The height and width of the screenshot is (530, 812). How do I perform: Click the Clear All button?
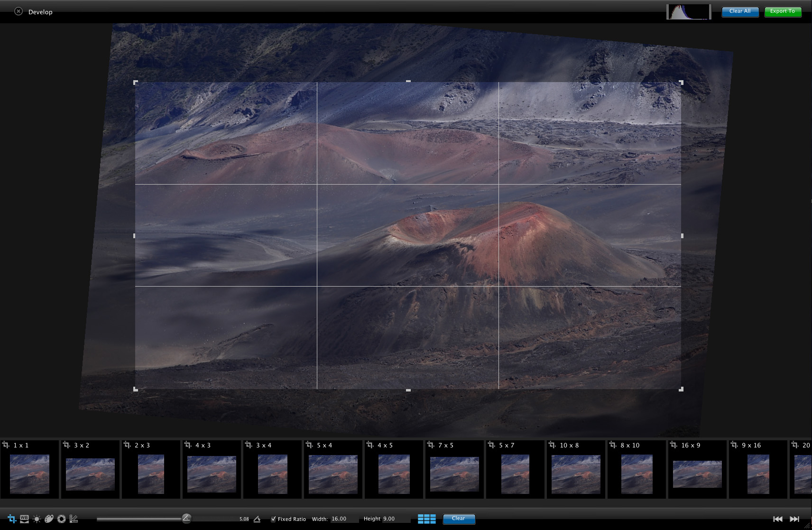[x=740, y=11]
